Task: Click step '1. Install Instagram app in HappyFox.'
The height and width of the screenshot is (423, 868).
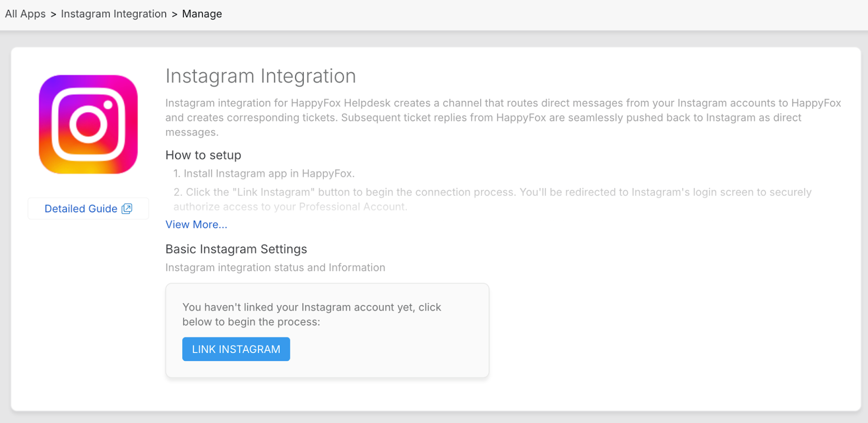Action: 264,174
